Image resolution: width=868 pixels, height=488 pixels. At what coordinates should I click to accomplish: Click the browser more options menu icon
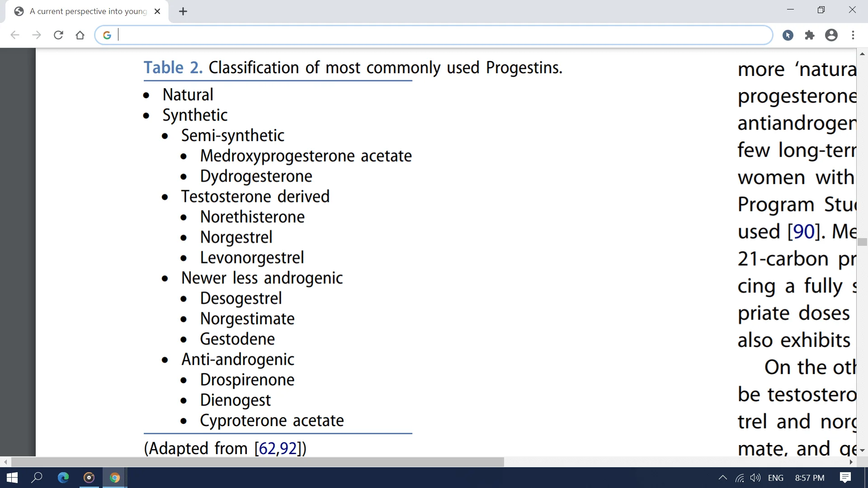pyautogui.click(x=854, y=35)
